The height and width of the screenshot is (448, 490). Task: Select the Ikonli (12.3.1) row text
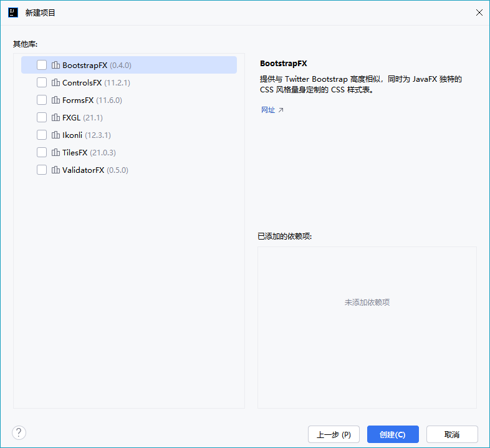[x=87, y=135]
